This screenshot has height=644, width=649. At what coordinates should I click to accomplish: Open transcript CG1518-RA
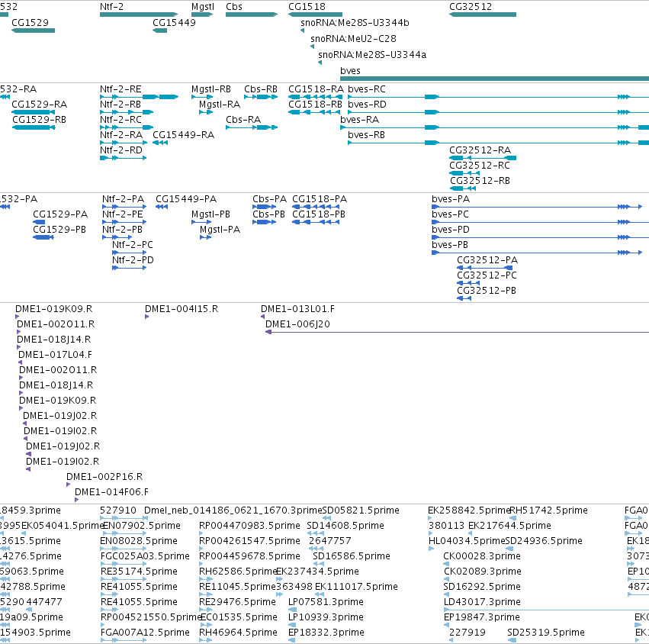click(x=316, y=97)
